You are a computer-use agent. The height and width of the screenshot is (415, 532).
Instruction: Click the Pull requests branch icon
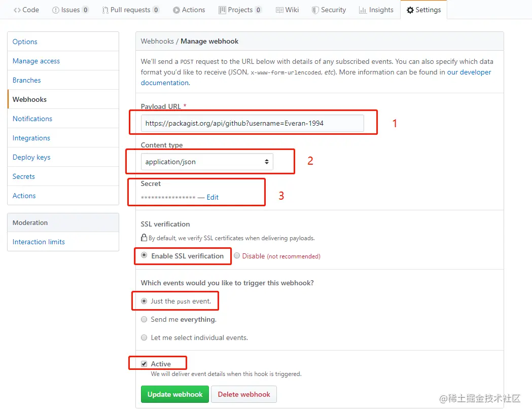point(105,10)
